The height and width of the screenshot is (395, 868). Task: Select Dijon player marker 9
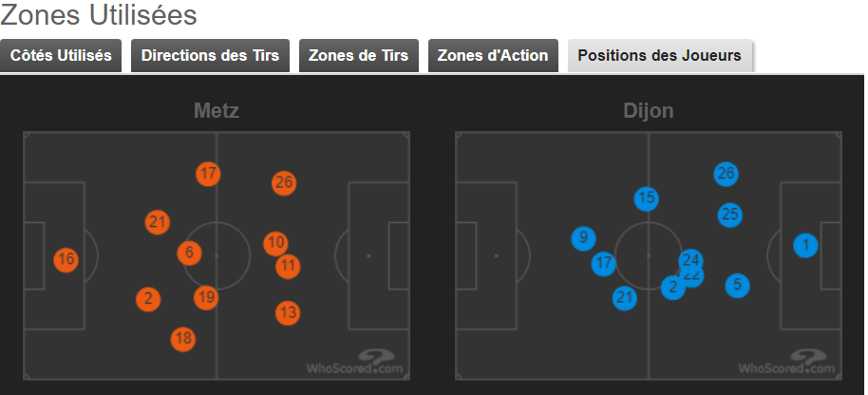[583, 238]
